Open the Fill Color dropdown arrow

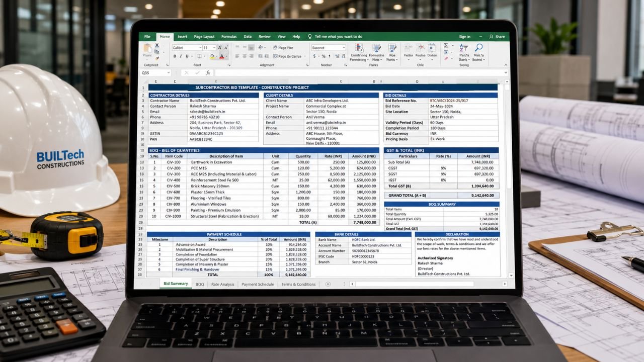tap(217, 56)
